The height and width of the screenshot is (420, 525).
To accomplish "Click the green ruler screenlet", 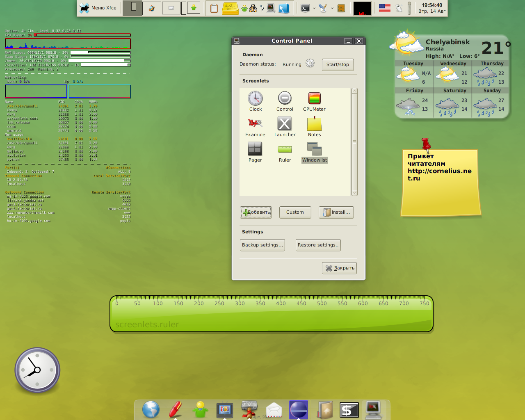I will click(272, 314).
